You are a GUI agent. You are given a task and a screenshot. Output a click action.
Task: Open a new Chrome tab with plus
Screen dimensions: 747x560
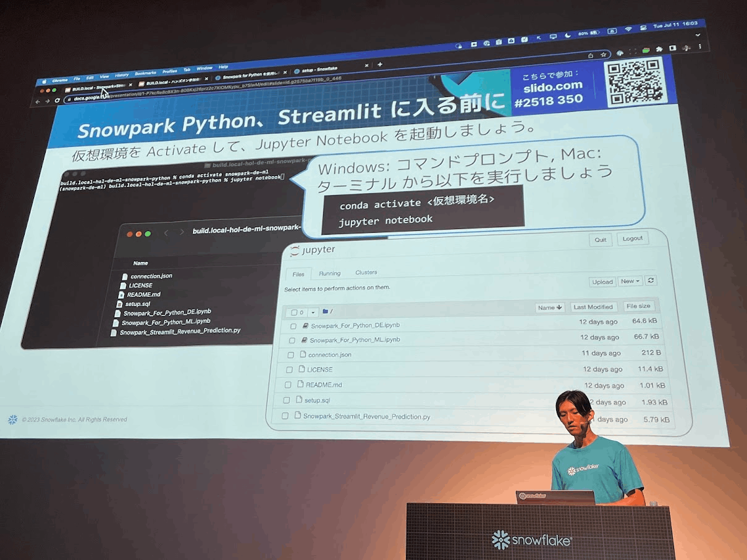point(380,64)
